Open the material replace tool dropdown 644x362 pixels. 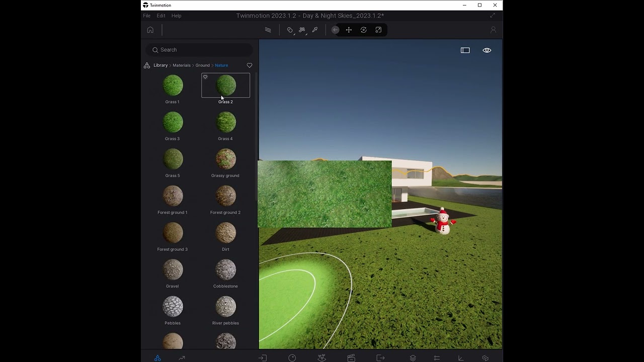click(x=290, y=30)
